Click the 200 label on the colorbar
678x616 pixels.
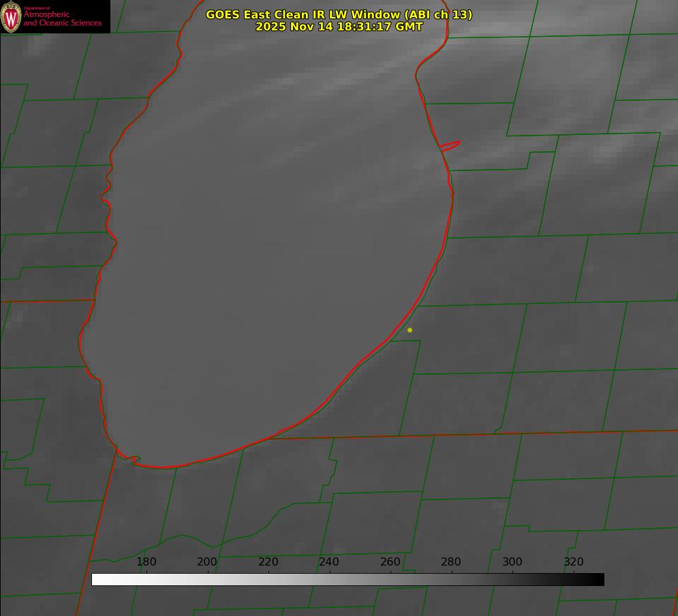[207, 562]
